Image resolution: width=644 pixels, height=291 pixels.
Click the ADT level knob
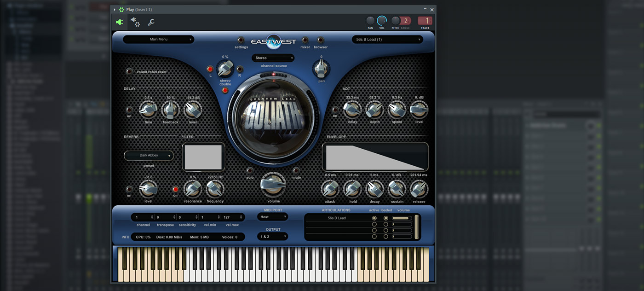coord(419,110)
